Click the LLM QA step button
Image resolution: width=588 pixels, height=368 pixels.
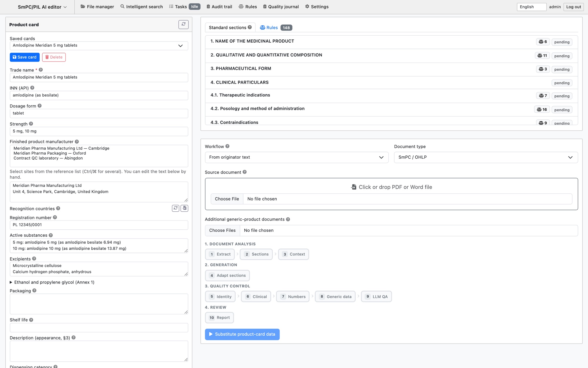376,296
